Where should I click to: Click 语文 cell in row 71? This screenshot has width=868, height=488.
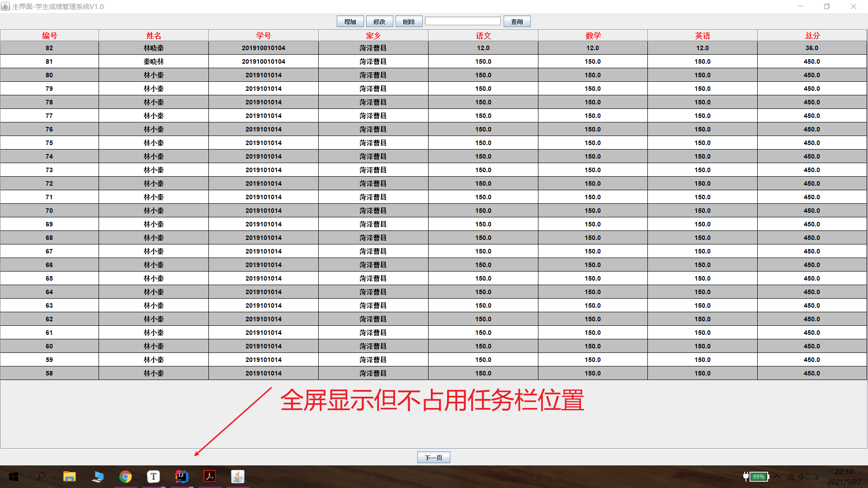[483, 197]
